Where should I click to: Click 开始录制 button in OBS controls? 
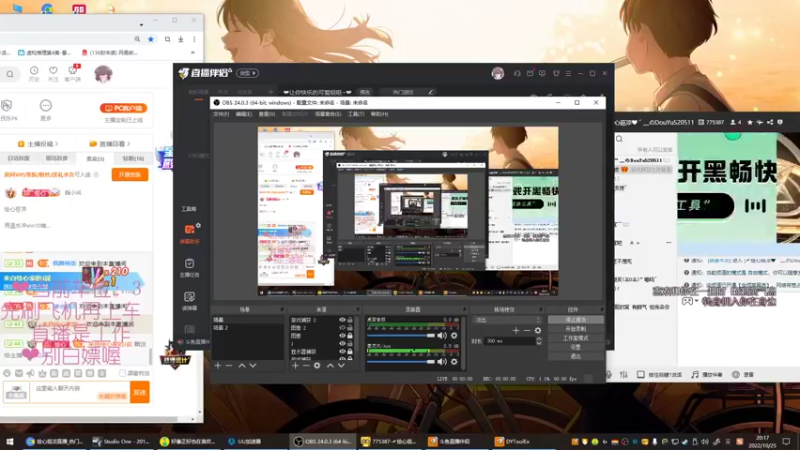[576, 329]
